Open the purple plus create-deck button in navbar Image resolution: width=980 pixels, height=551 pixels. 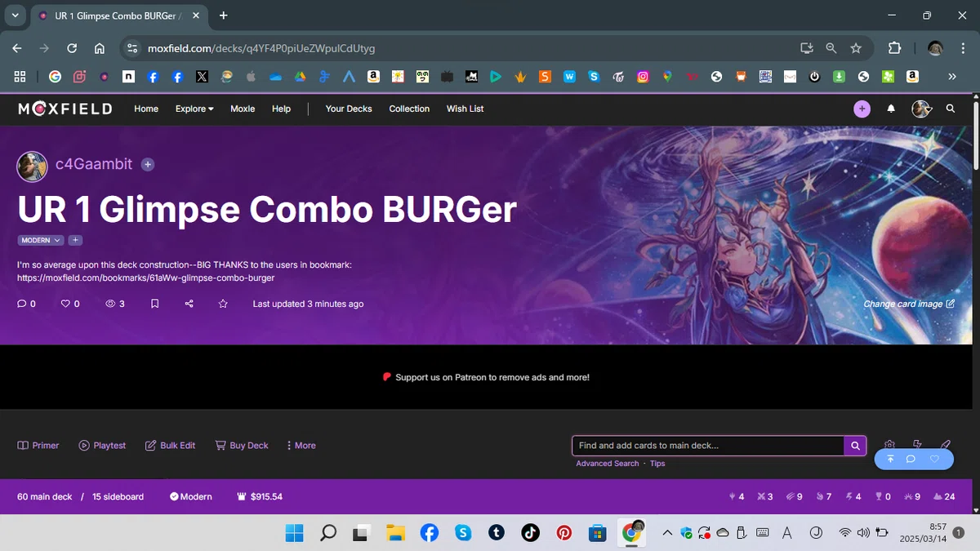click(x=862, y=109)
